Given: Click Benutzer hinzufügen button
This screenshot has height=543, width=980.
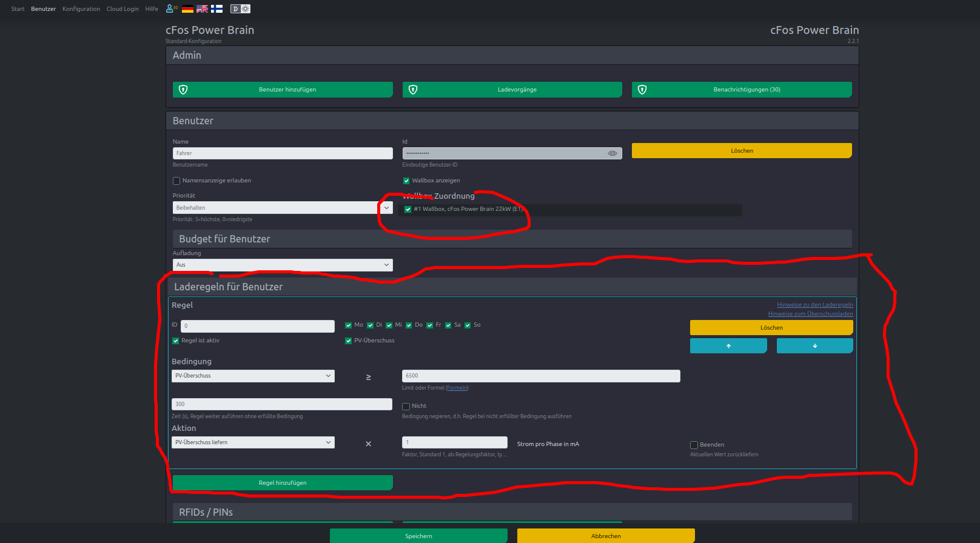Looking at the screenshot, I should (283, 90).
